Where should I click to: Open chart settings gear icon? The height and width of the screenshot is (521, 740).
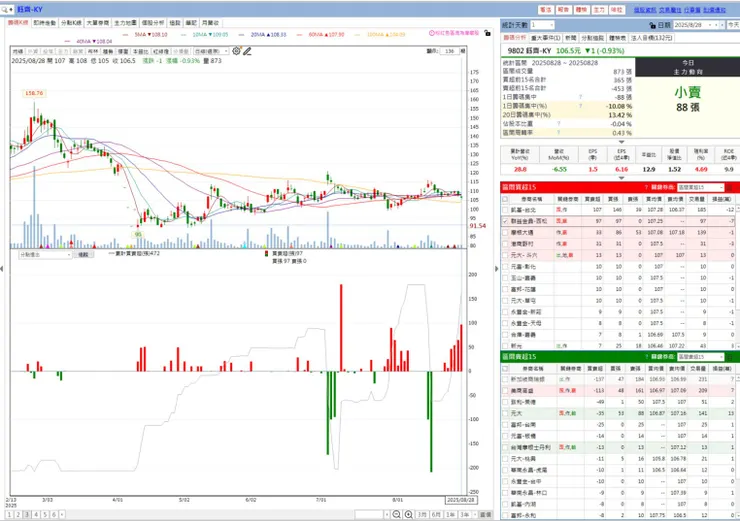236,50
